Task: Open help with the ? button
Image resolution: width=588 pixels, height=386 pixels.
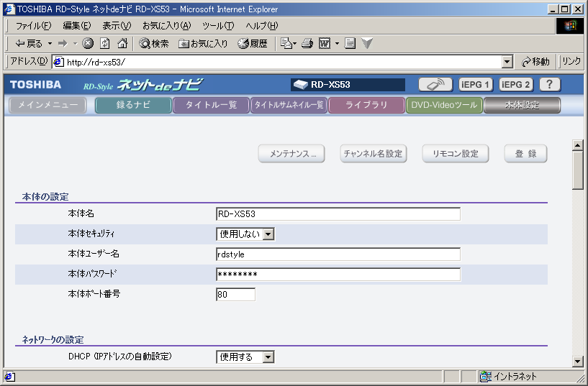Action: [x=550, y=85]
